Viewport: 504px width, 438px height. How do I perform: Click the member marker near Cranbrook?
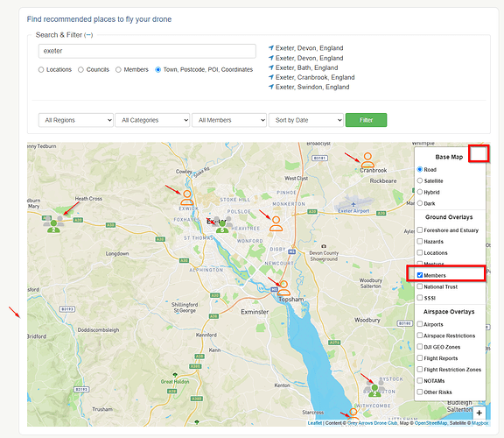[367, 160]
